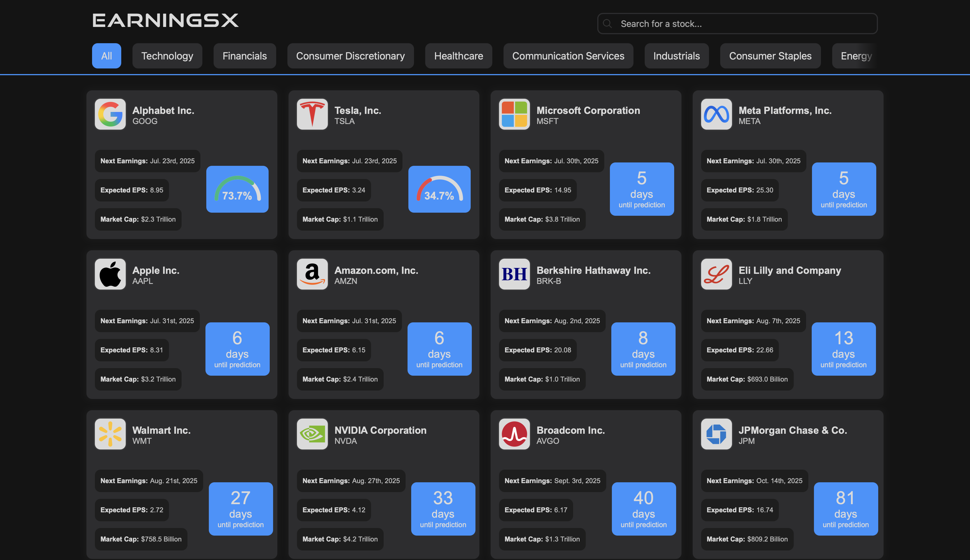Click the Meta Platforms logo icon
The width and height of the screenshot is (970, 560).
click(716, 114)
